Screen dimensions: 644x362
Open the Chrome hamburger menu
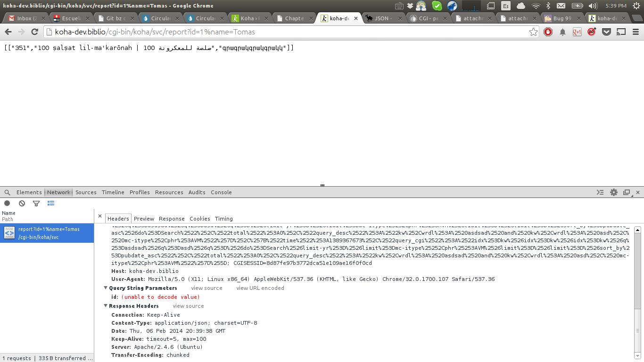click(x=636, y=32)
